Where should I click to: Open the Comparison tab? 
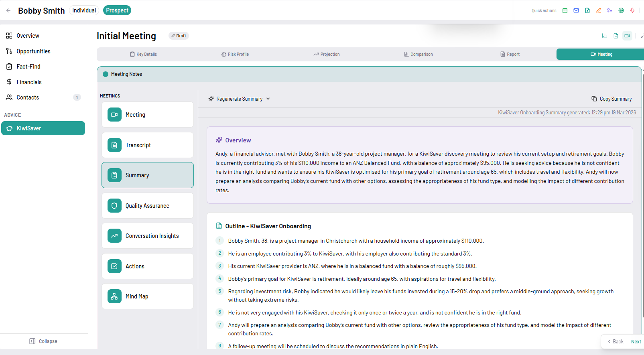coord(418,54)
